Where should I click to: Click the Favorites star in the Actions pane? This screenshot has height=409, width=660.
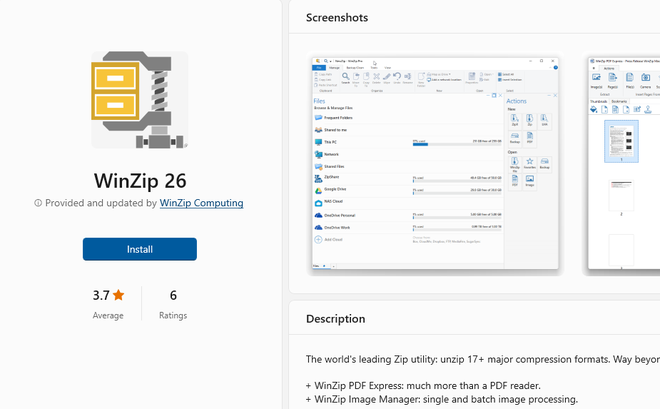coord(530,163)
